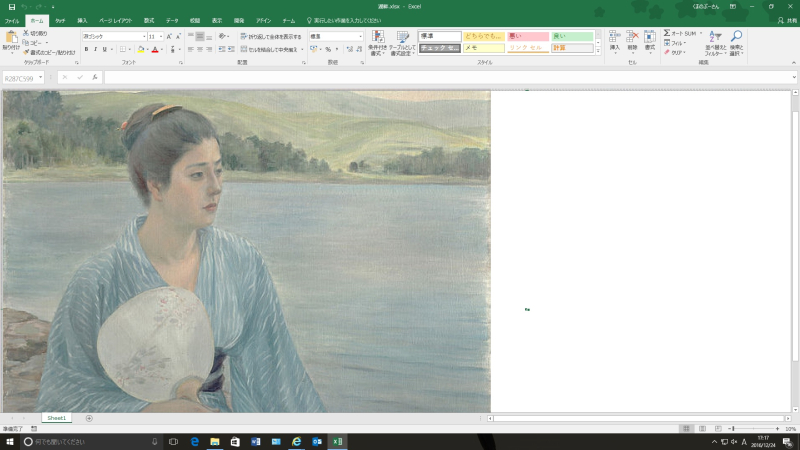Screen dimensions: 800x450
Task: Expand the Name Box dropdown arrow
Action: click(x=40, y=78)
